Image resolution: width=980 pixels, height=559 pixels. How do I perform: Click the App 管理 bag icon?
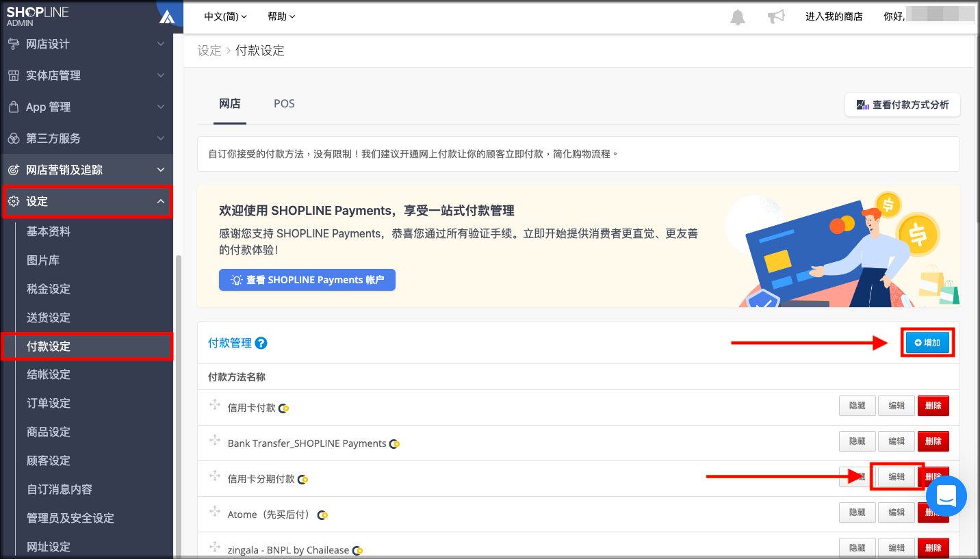coord(14,107)
